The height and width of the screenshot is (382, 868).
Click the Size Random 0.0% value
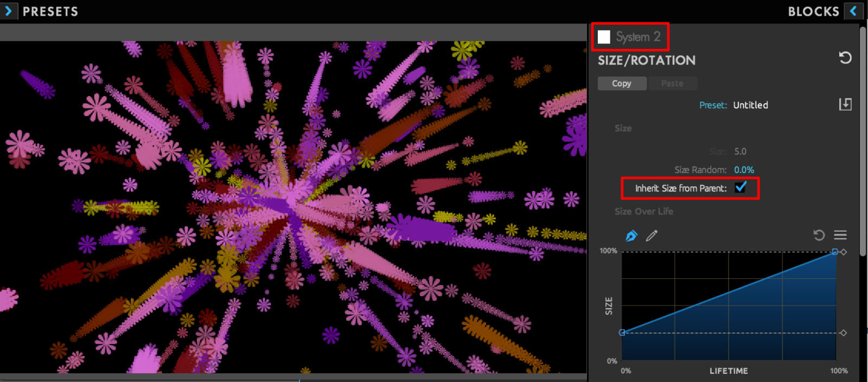(744, 170)
